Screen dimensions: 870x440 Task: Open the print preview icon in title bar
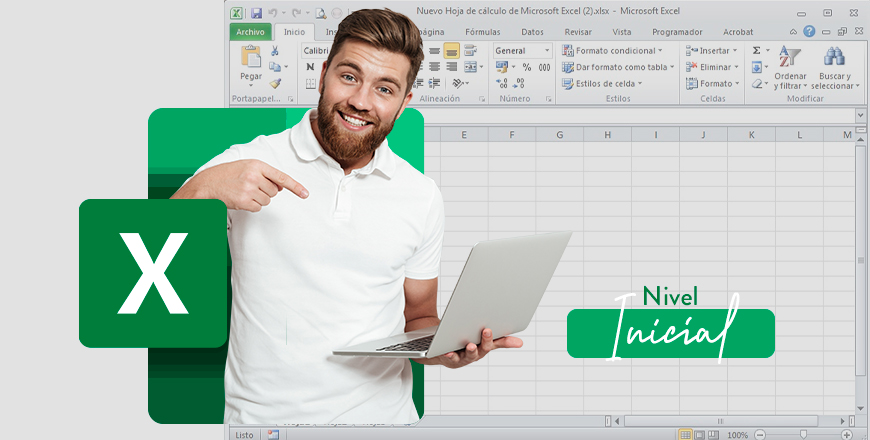(321, 13)
